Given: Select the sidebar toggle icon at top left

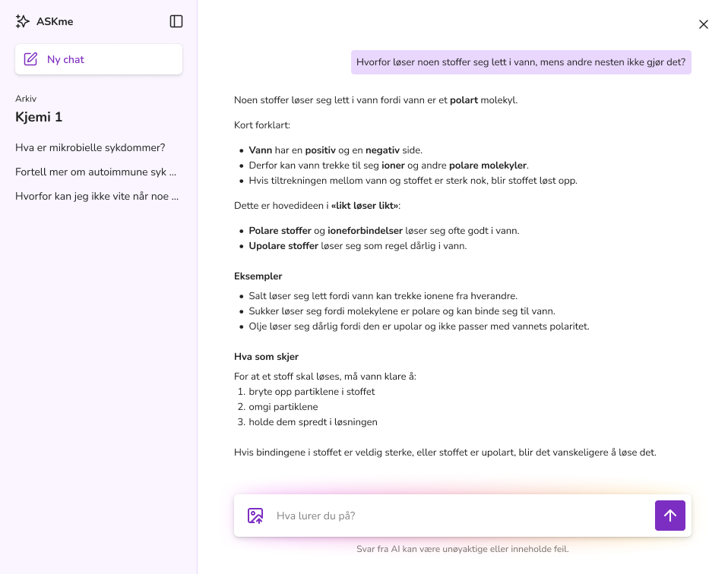Looking at the screenshot, I should coord(176,21).
